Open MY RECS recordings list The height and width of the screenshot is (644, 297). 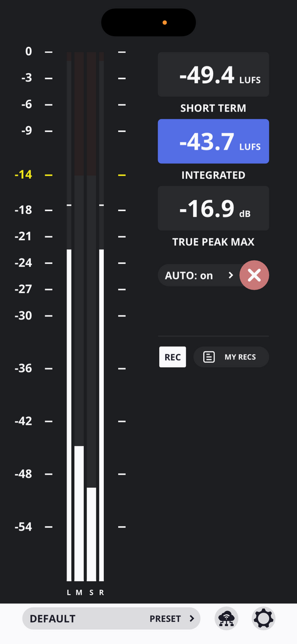[x=231, y=357]
